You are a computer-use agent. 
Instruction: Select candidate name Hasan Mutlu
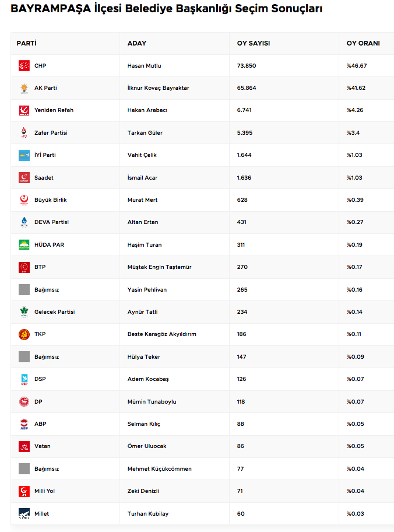click(145, 66)
